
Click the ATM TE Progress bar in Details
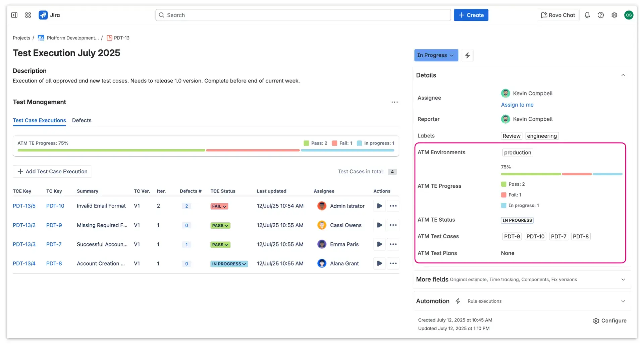tap(561, 174)
